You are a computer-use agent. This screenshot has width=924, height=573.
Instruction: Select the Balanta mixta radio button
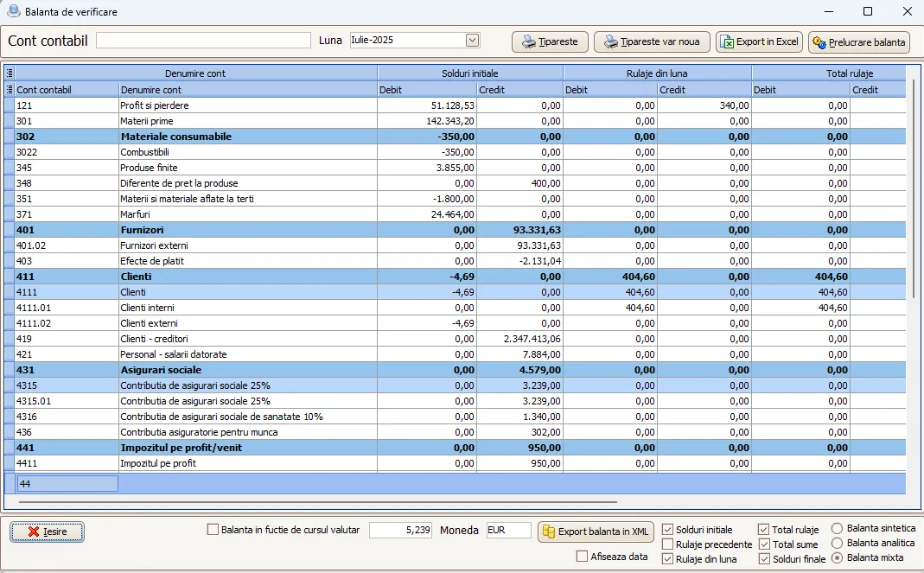(837, 557)
